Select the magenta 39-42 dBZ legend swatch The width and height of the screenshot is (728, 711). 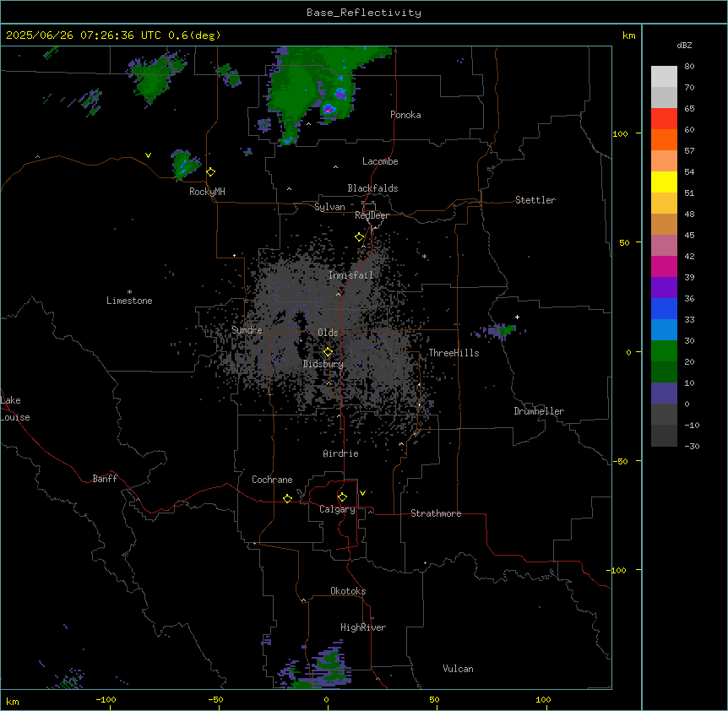[664, 266]
